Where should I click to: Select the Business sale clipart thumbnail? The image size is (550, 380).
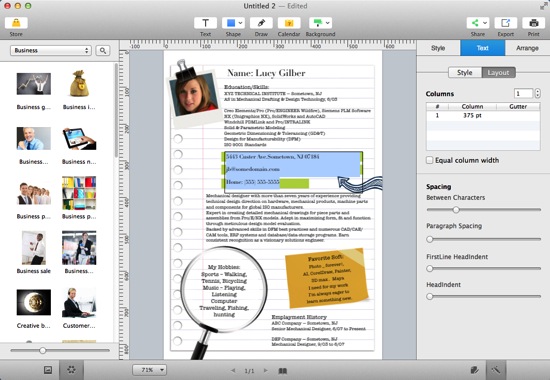34,248
